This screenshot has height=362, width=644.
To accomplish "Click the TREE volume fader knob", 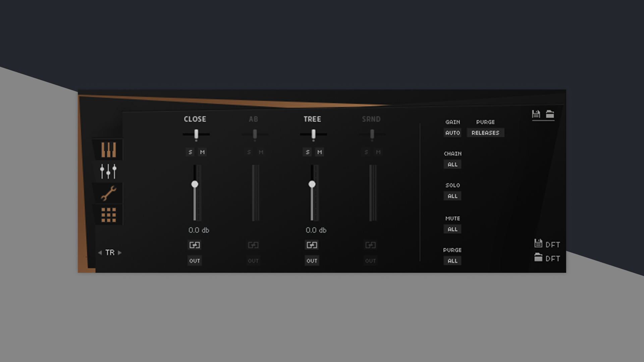I will click(312, 184).
